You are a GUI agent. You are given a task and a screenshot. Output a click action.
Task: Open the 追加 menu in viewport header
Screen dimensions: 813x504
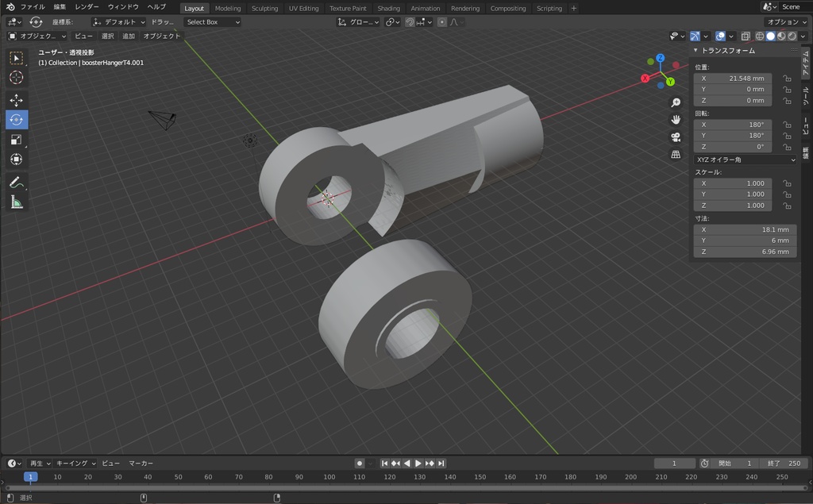129,36
